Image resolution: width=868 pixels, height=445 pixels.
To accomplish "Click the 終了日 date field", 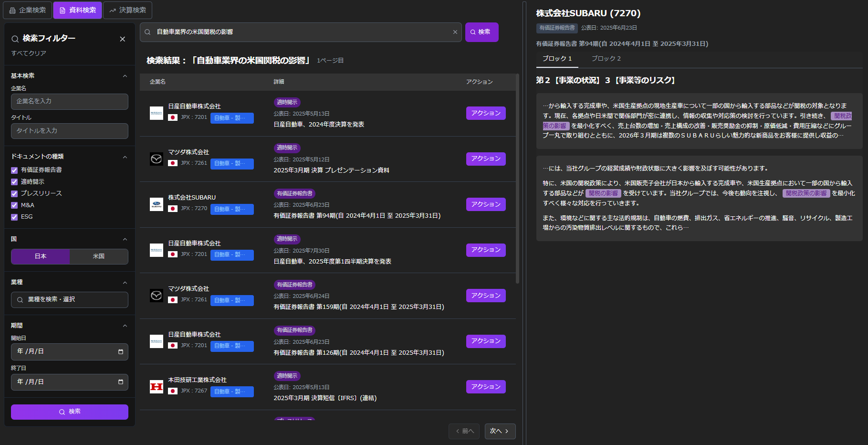I will pyautogui.click(x=70, y=382).
